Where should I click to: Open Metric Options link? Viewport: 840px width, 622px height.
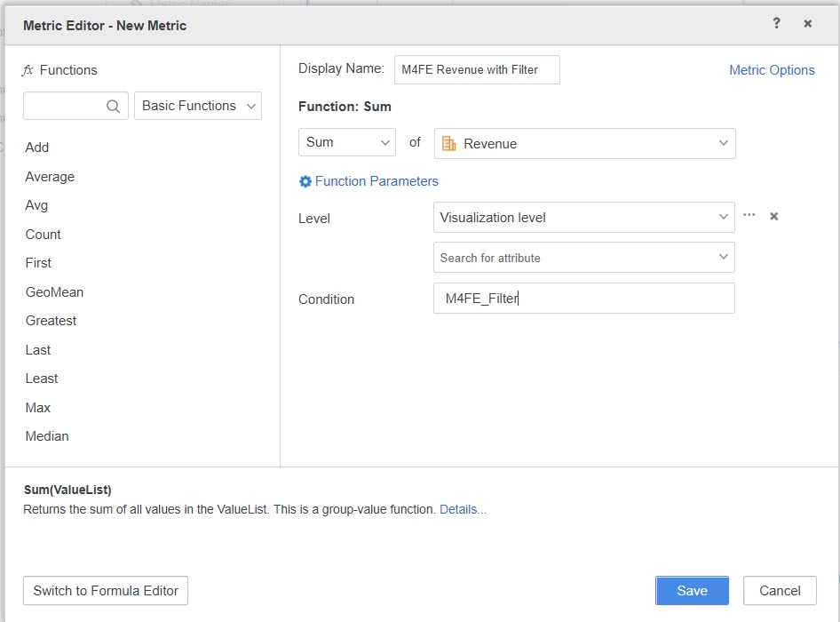click(x=772, y=70)
